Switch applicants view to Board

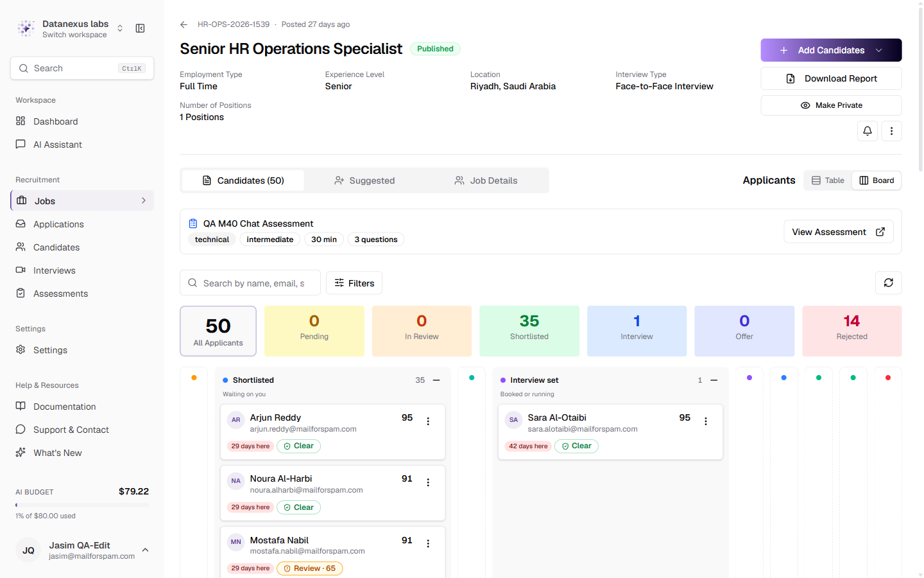coord(877,180)
